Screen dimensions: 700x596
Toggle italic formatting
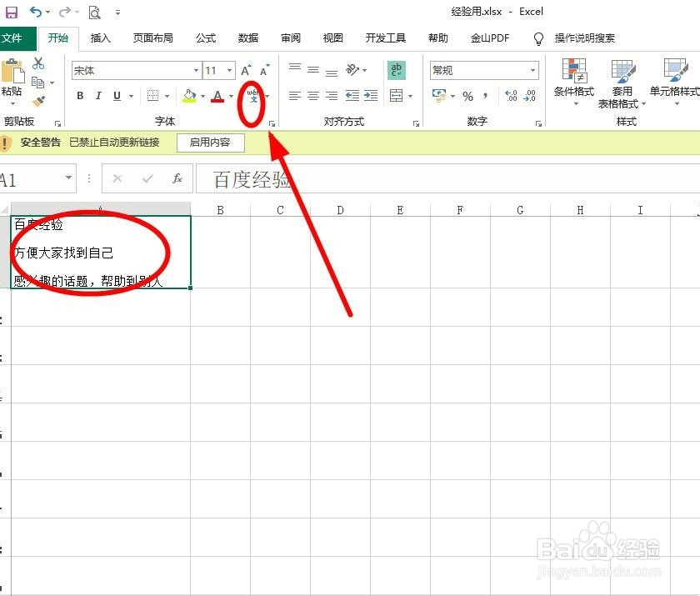click(x=98, y=95)
